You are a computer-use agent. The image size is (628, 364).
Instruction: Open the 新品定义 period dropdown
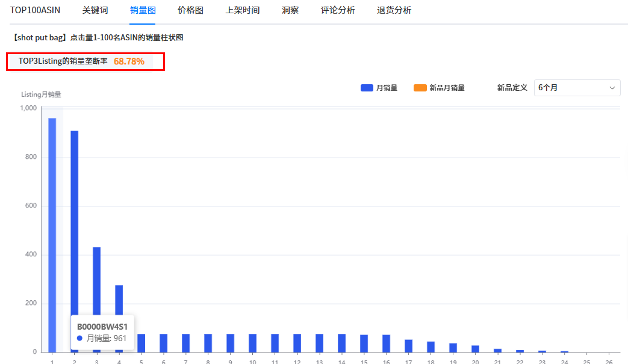[x=577, y=87]
